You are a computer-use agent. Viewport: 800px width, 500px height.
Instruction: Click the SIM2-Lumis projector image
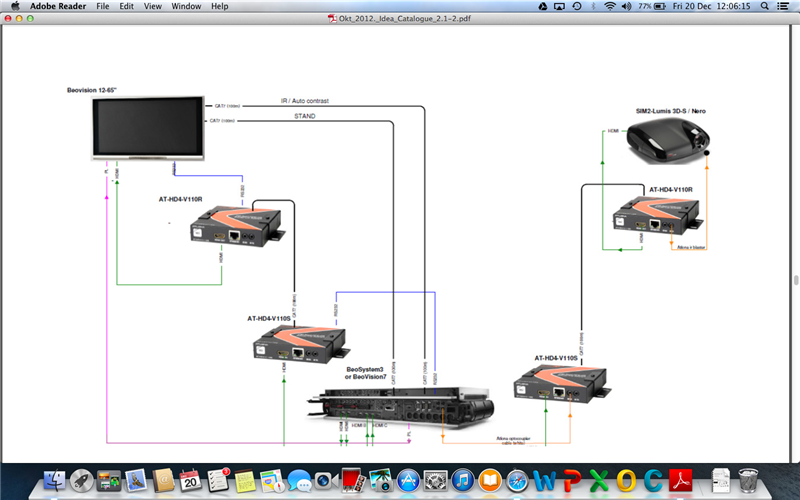coord(668,140)
